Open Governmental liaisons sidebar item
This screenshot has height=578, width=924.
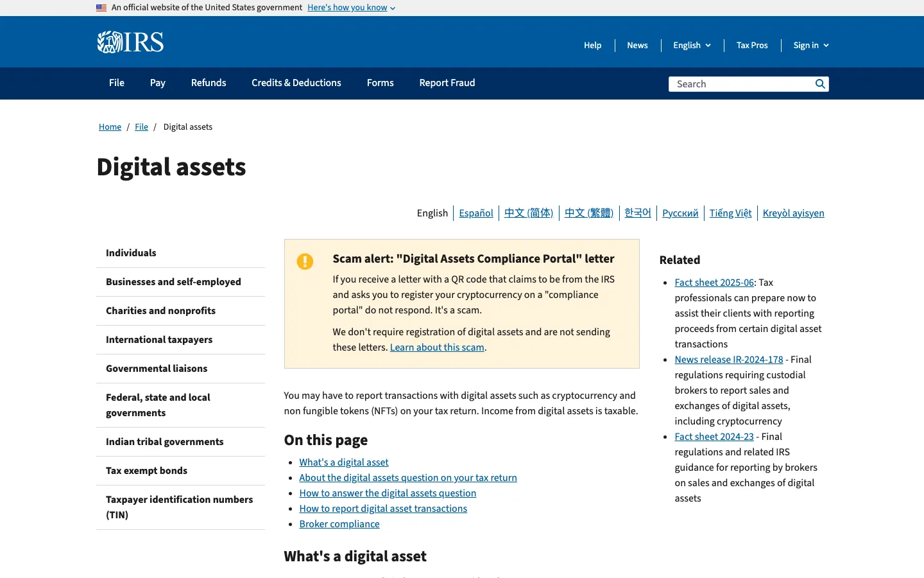(180, 369)
